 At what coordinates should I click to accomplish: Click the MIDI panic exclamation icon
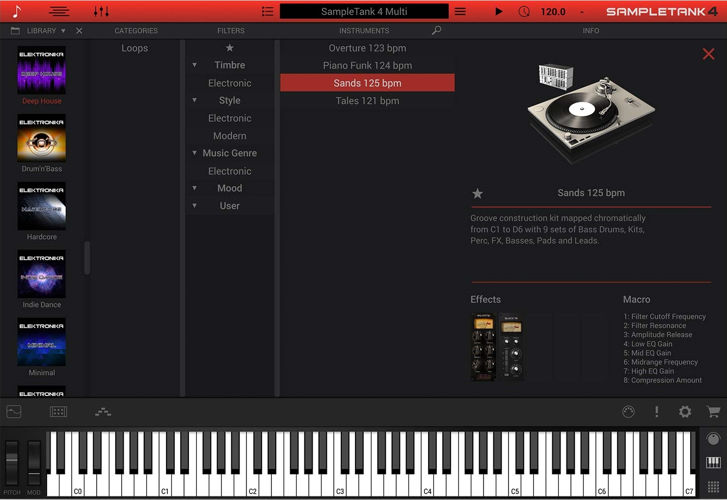click(657, 411)
